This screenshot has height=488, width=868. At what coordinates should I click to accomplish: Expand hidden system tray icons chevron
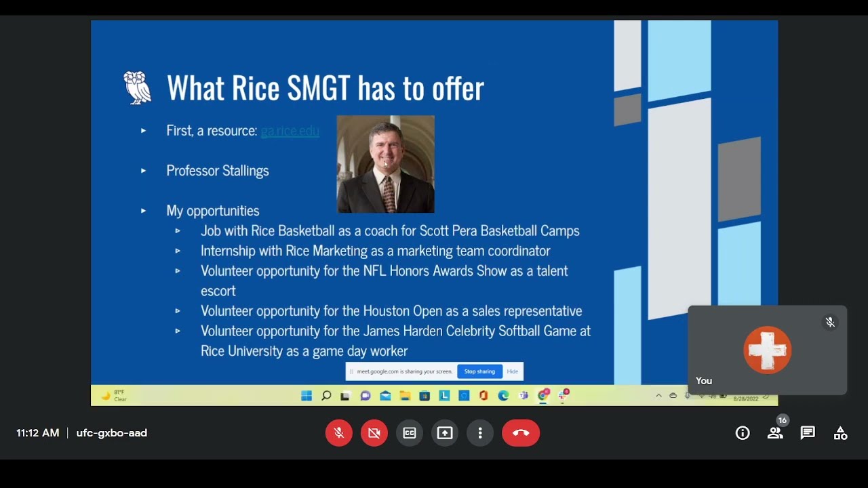[658, 396]
